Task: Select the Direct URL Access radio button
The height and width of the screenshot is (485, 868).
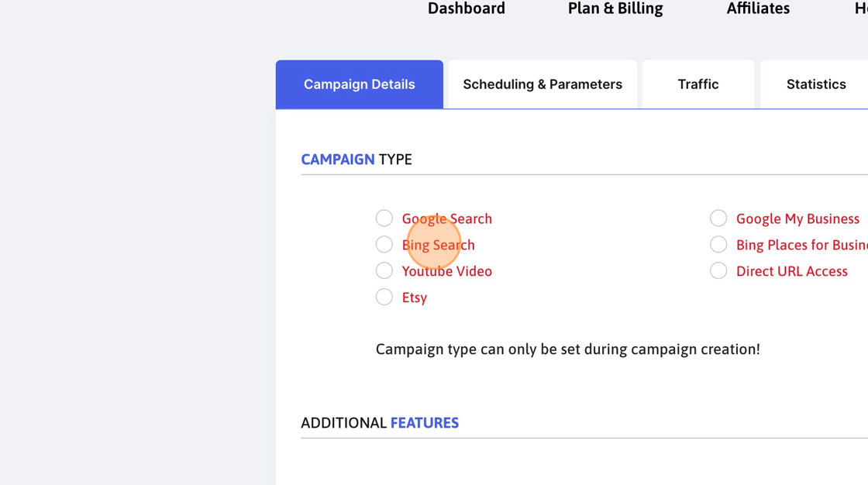Action: (x=718, y=270)
